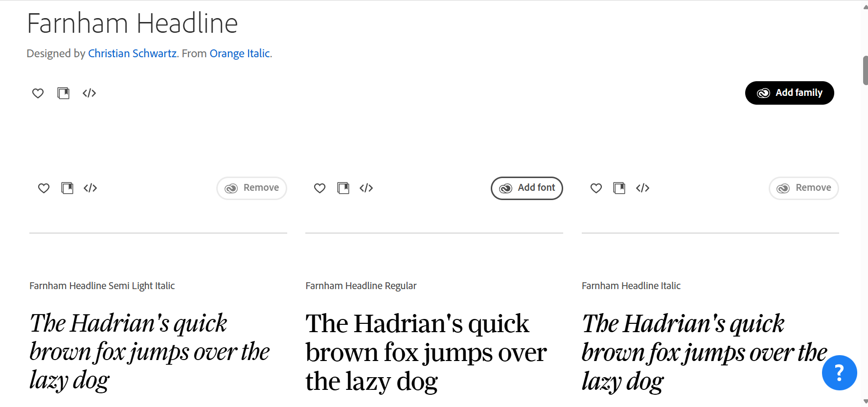Viewport: 868px width, 407px height.
Task: Add Farnham Headline Italic to library icon
Action: (x=619, y=188)
